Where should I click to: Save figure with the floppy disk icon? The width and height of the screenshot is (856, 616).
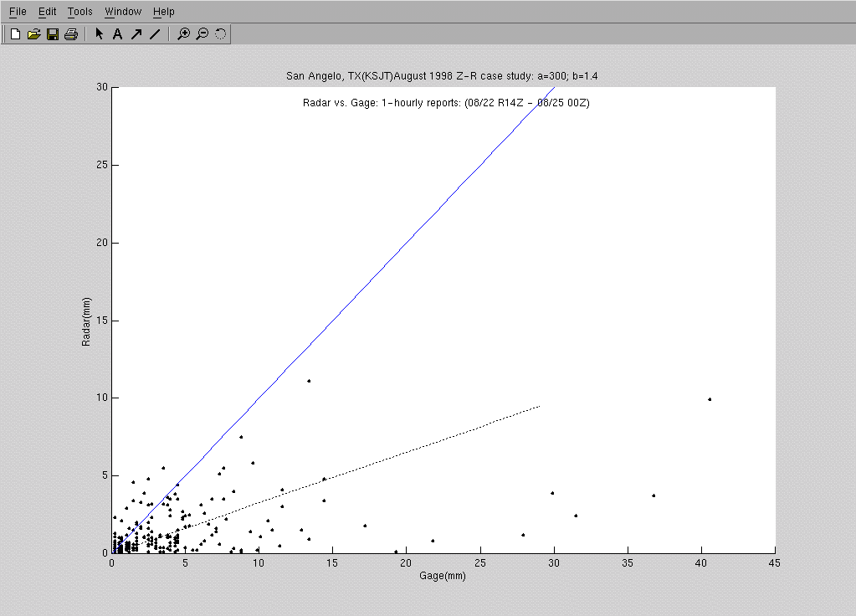pos(53,33)
